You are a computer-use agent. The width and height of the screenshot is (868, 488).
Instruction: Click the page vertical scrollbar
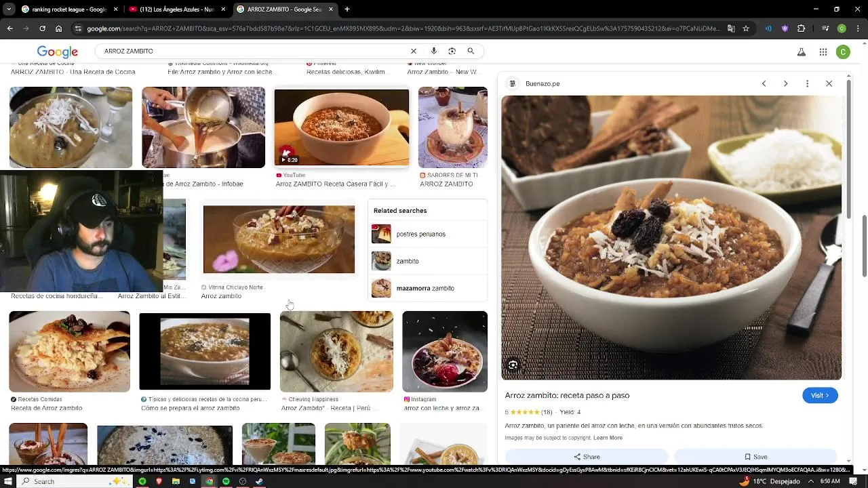[x=864, y=247]
